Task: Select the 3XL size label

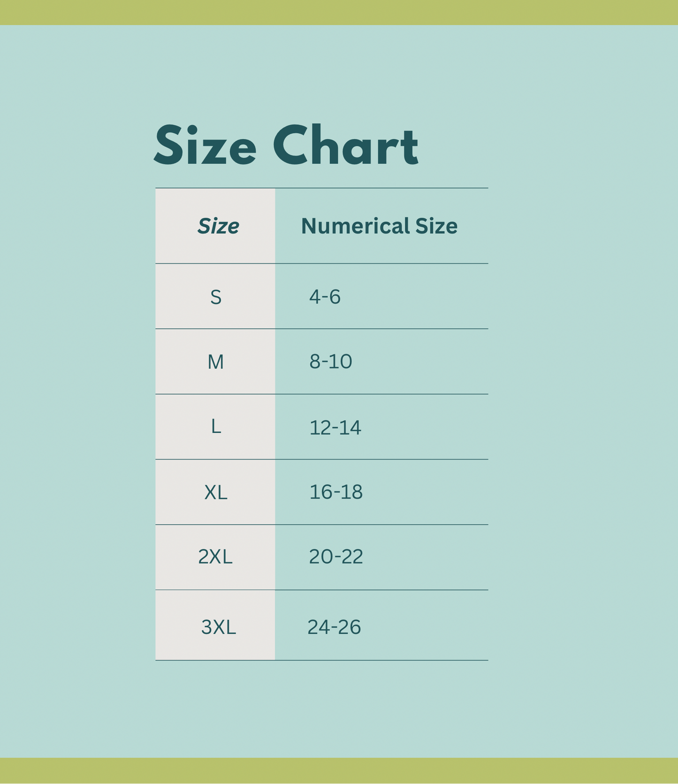Action: pos(218,627)
